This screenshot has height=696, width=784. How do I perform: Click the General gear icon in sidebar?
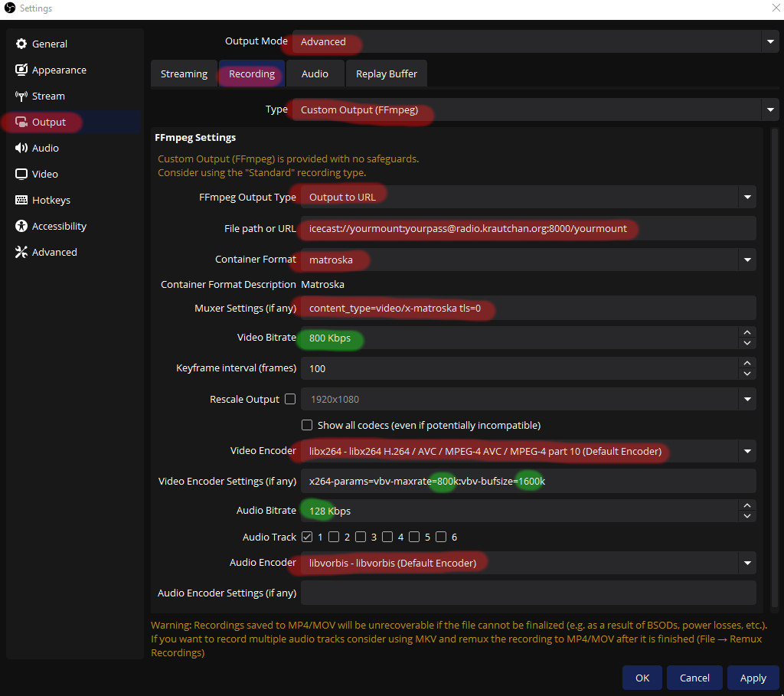[21, 44]
